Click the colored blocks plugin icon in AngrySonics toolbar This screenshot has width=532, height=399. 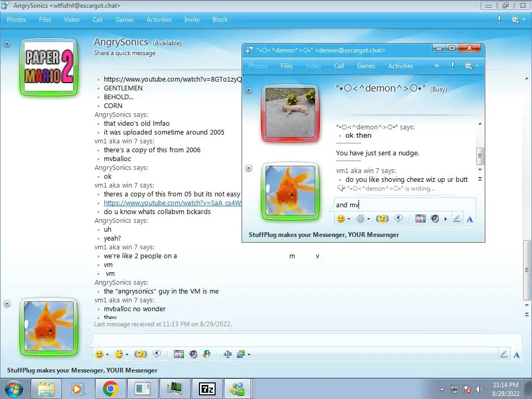(207, 354)
